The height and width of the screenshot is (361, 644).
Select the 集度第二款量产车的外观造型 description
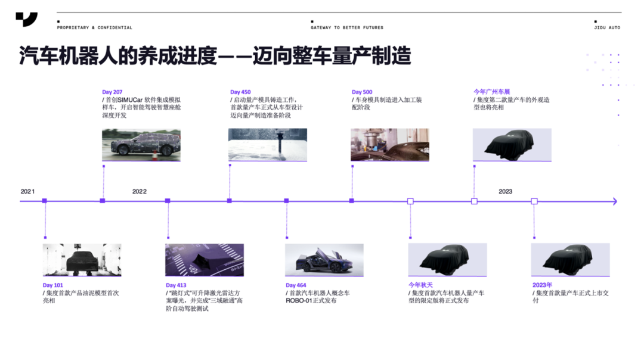pos(512,104)
